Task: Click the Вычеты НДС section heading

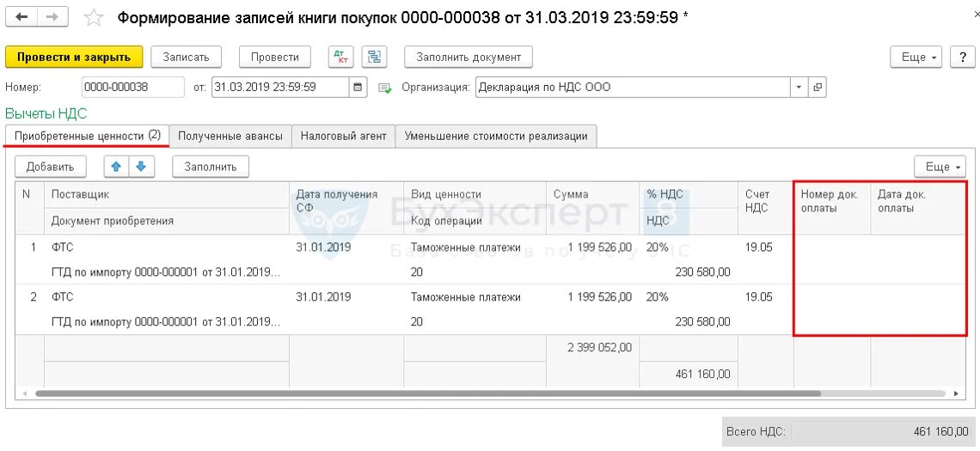Action: [46, 113]
